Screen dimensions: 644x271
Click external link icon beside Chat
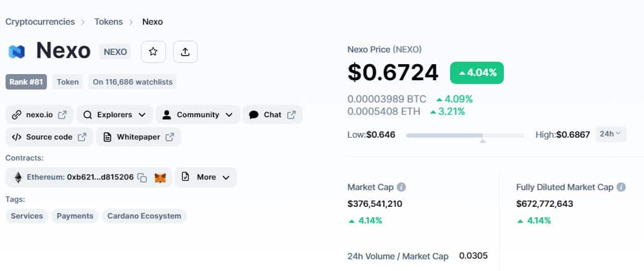coord(291,115)
